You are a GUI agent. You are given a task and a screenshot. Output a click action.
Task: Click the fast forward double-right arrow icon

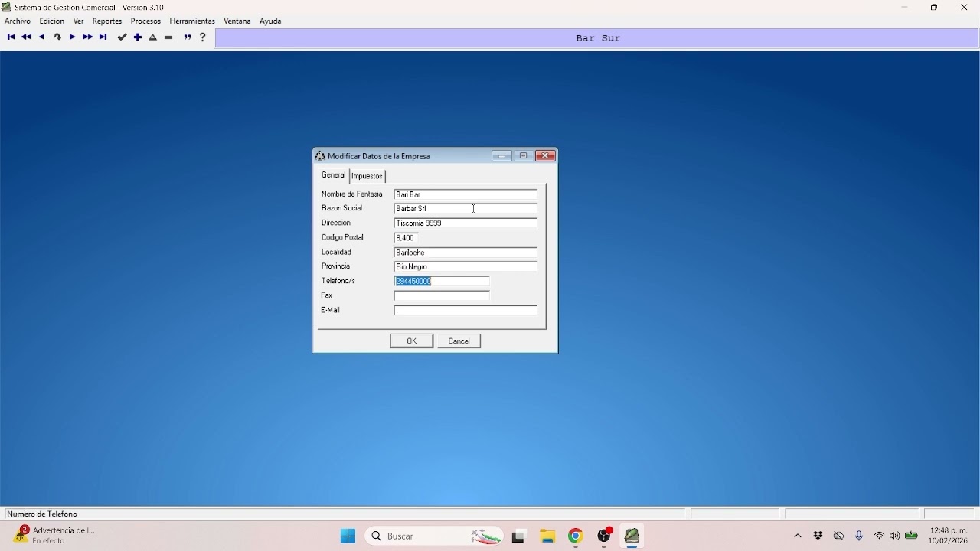88,37
